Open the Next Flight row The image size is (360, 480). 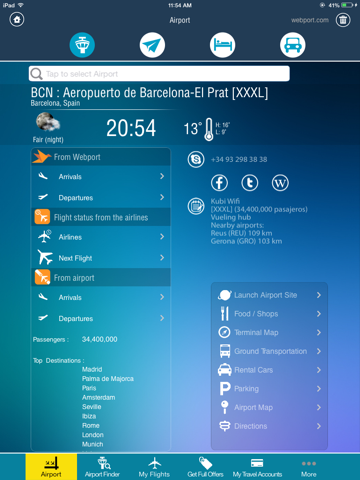pos(101,258)
